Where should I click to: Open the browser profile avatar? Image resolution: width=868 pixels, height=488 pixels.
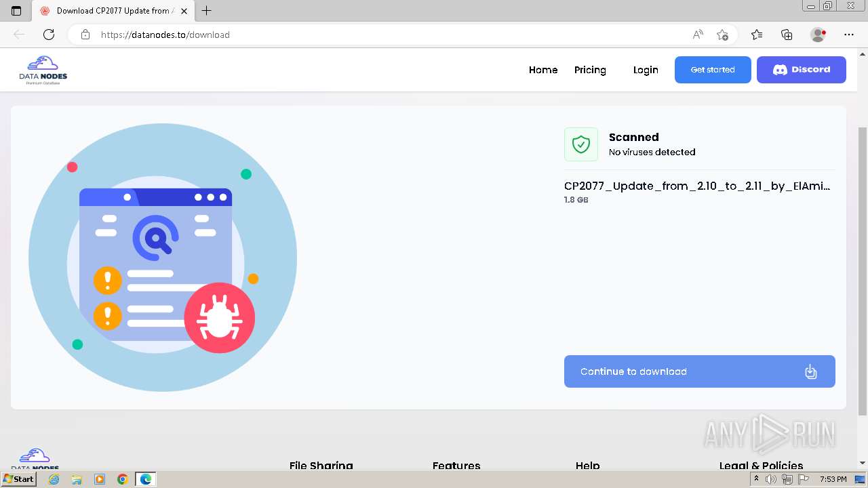point(818,35)
